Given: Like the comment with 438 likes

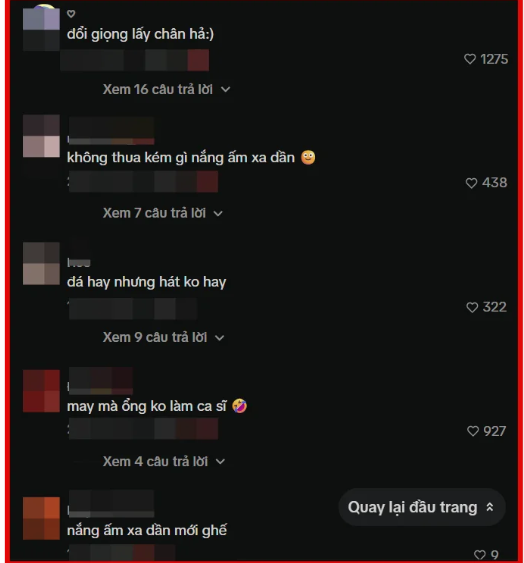Looking at the screenshot, I should [x=471, y=183].
